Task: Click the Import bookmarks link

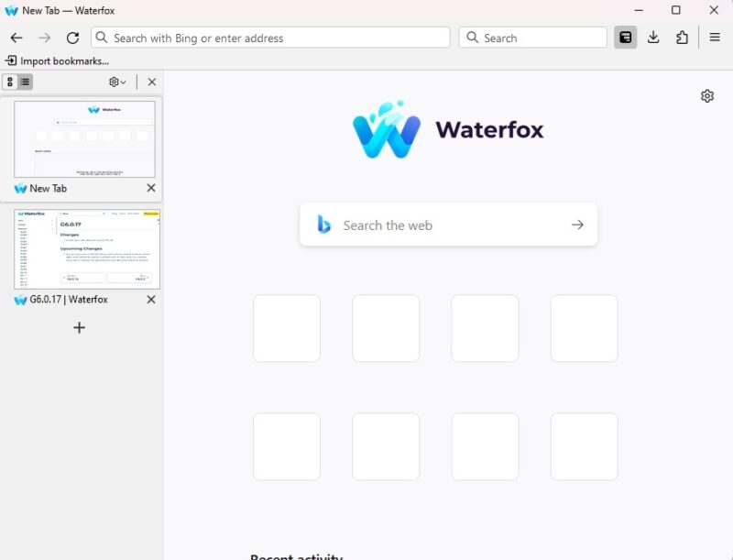Action: [x=55, y=60]
